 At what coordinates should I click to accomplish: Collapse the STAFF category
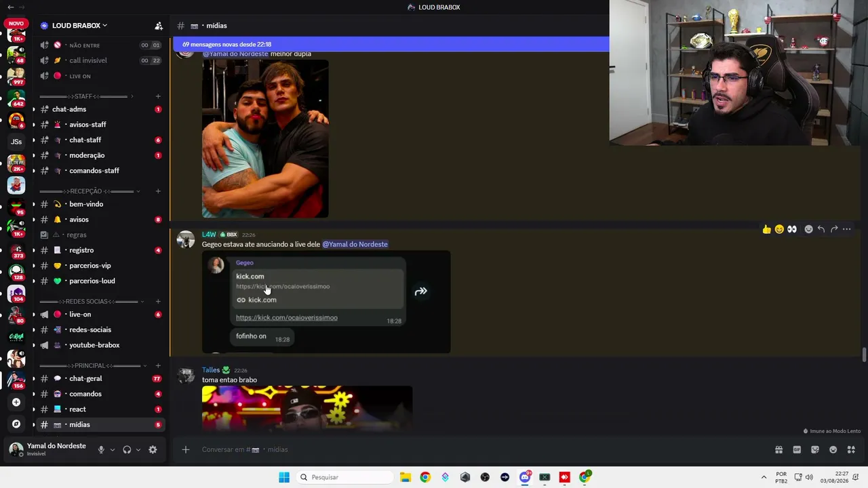86,96
